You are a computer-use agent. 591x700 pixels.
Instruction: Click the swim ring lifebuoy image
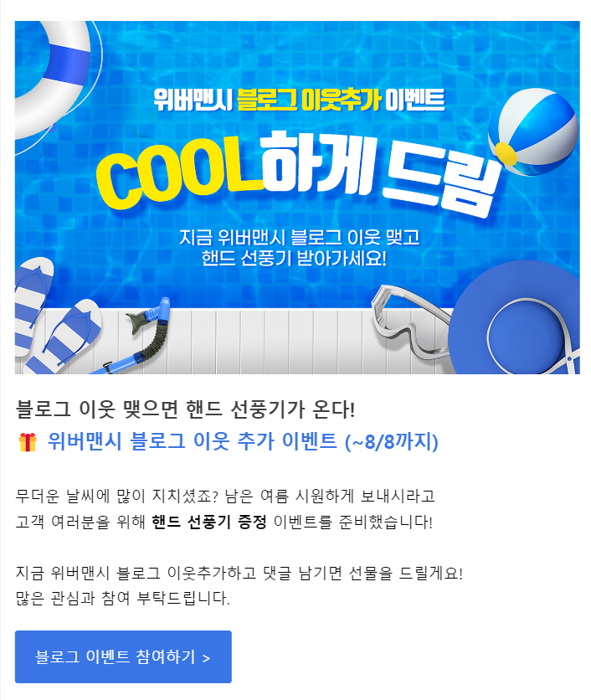coord(53,77)
